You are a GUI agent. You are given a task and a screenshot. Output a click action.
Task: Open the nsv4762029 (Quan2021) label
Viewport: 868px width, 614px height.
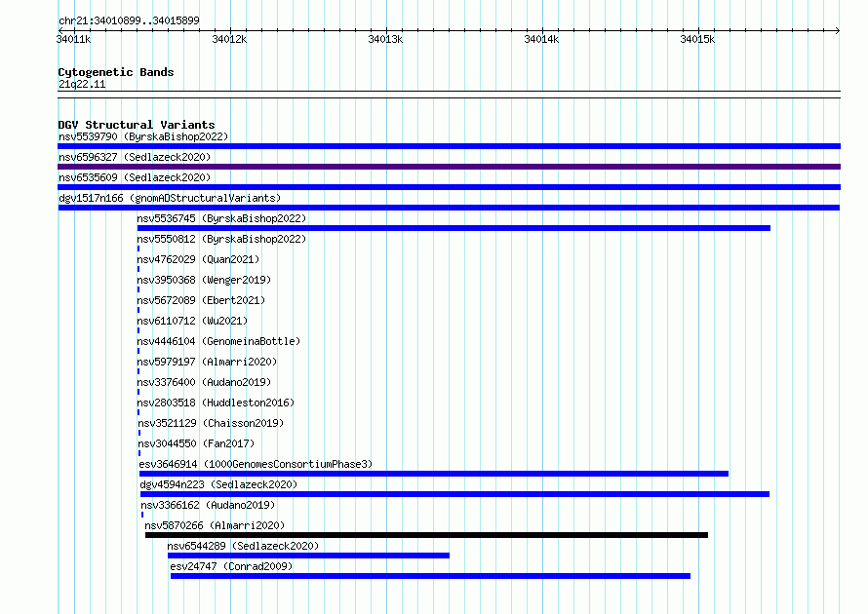click(x=198, y=259)
